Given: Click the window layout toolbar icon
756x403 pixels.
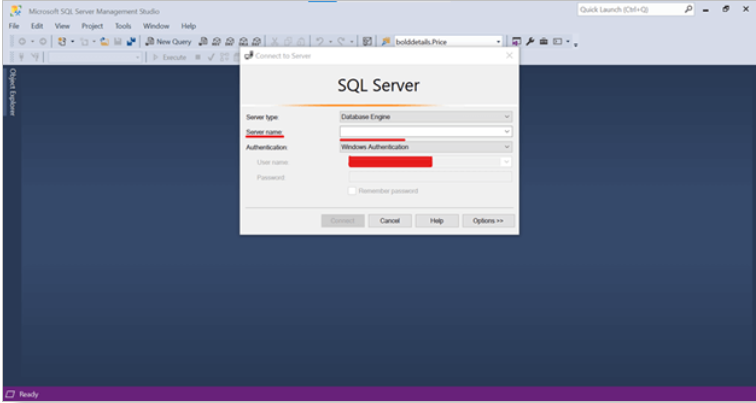Looking at the screenshot, I should (557, 42).
